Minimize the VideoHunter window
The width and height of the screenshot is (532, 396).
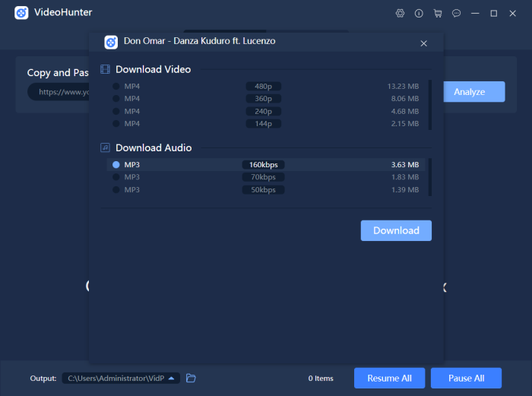475,13
